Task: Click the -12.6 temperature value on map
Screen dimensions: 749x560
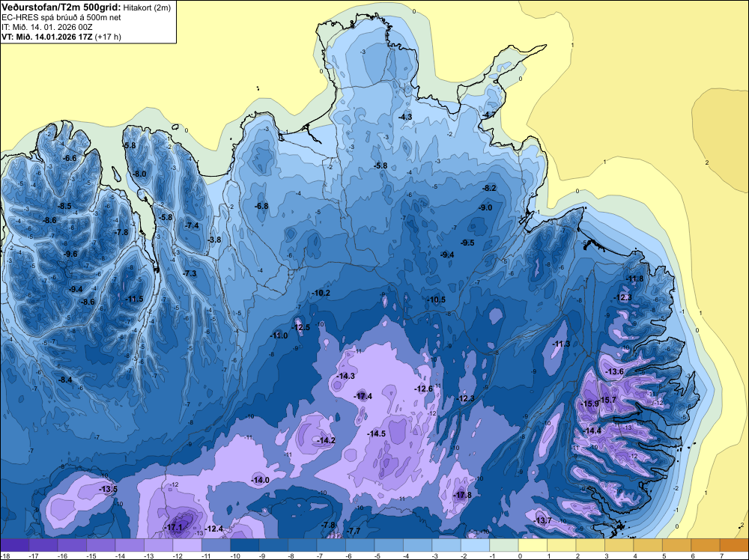Action: click(x=423, y=389)
